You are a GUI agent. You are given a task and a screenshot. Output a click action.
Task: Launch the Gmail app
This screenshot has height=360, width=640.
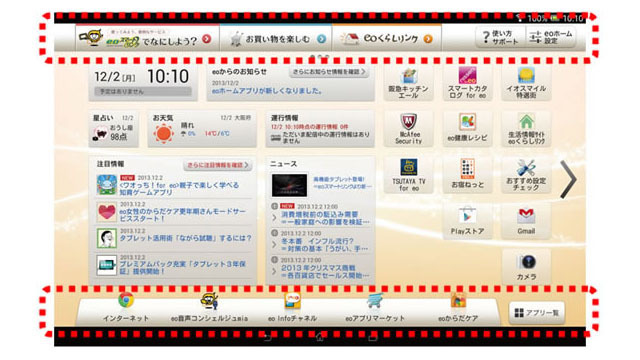click(526, 221)
